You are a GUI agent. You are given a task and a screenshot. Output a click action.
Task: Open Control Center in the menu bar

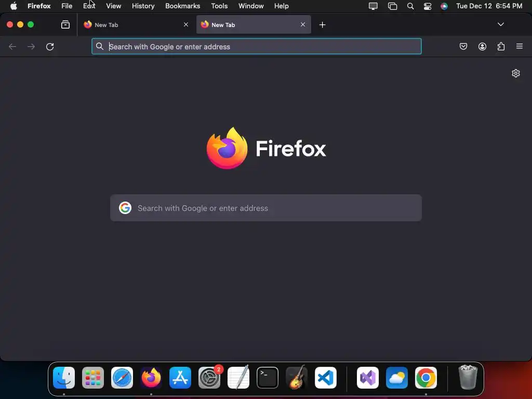[428, 6]
